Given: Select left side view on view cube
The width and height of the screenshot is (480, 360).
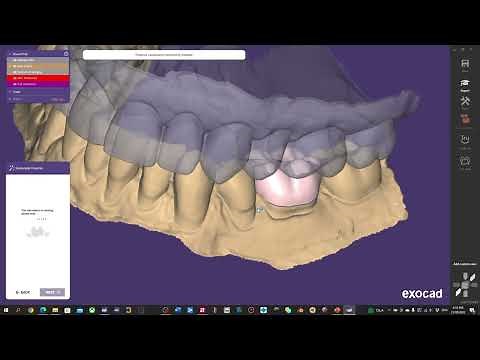Looking at the screenshot, I should tap(456, 285).
